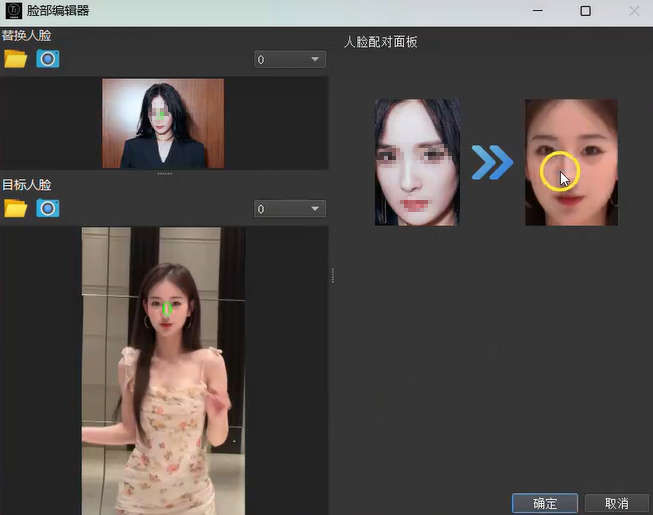
Task: Expand the 替换人脸 face index dropdown
Action: click(290, 60)
